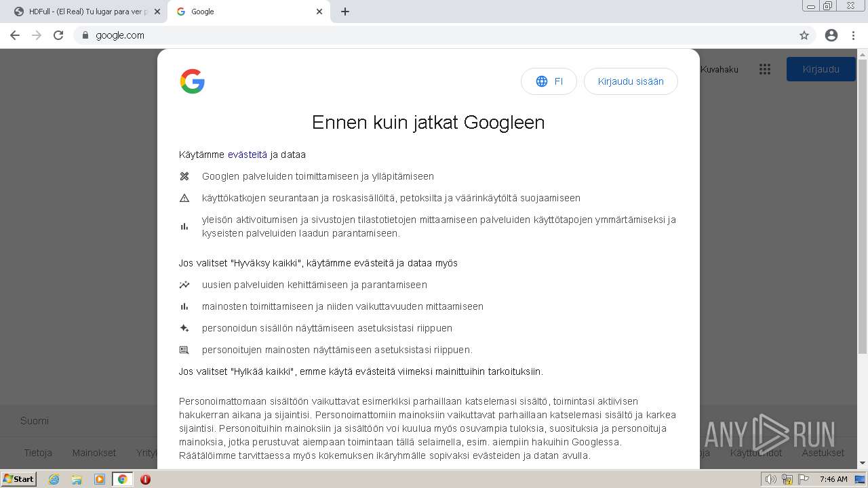868x488 pixels.
Task: Click the browser forward arrow
Action: (37, 35)
